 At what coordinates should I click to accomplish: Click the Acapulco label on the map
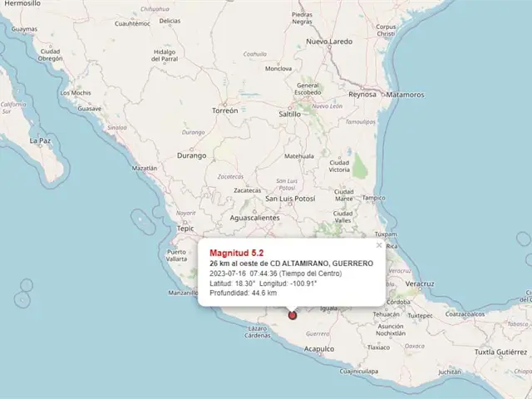[x=319, y=349]
